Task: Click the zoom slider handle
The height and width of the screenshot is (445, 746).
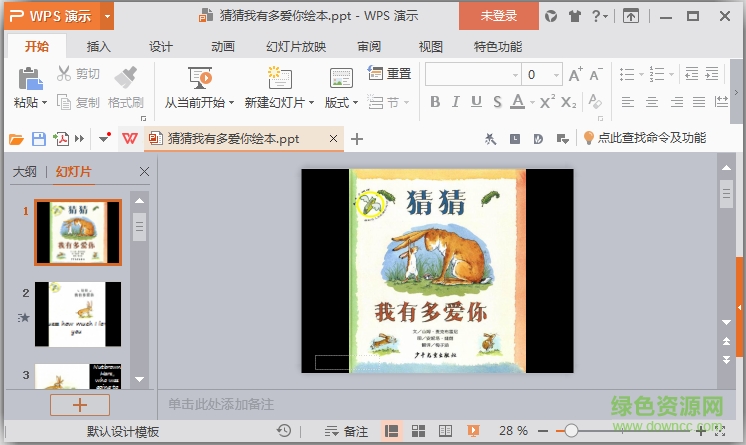Action: (571, 431)
